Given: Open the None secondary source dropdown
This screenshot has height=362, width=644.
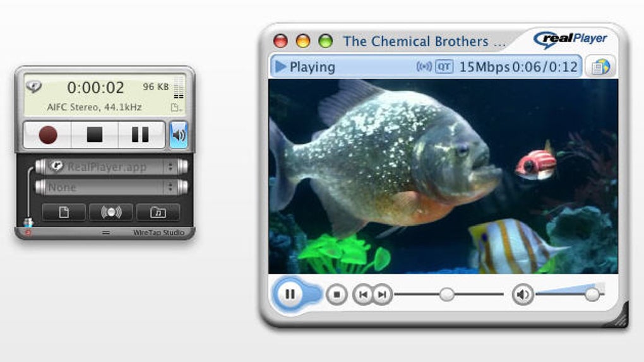Looking at the screenshot, I should pyautogui.click(x=111, y=187).
